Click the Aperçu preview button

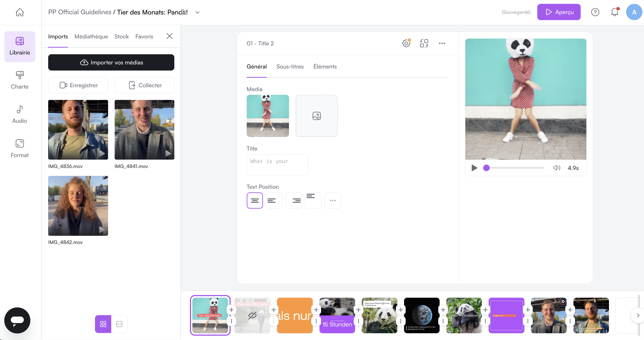[x=559, y=12]
